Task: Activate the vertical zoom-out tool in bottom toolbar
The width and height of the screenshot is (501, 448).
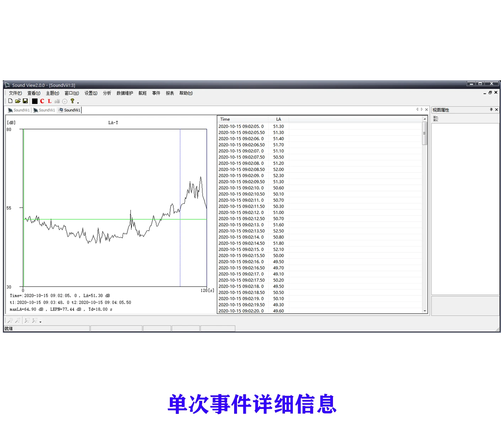Action: 27,320
